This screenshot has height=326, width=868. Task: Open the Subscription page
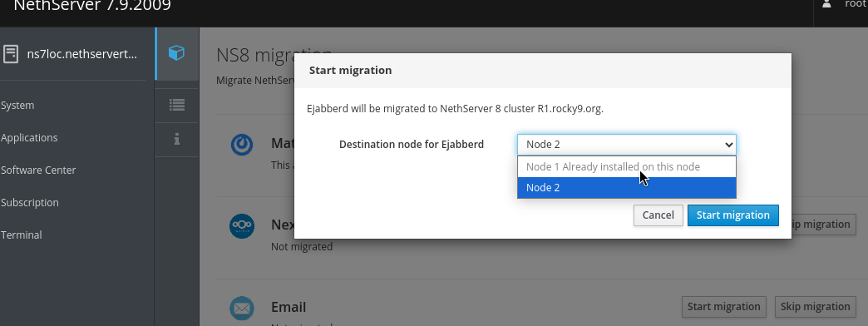(x=29, y=203)
